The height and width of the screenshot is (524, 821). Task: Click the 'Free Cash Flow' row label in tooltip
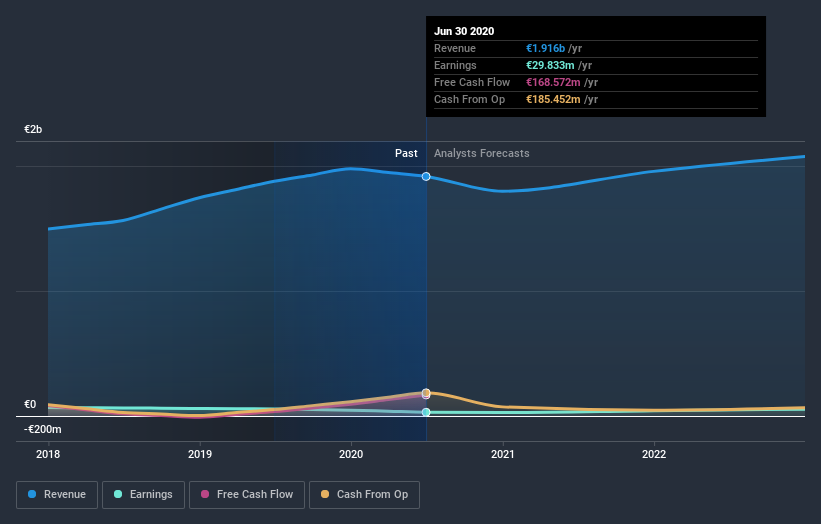pyautogui.click(x=472, y=82)
